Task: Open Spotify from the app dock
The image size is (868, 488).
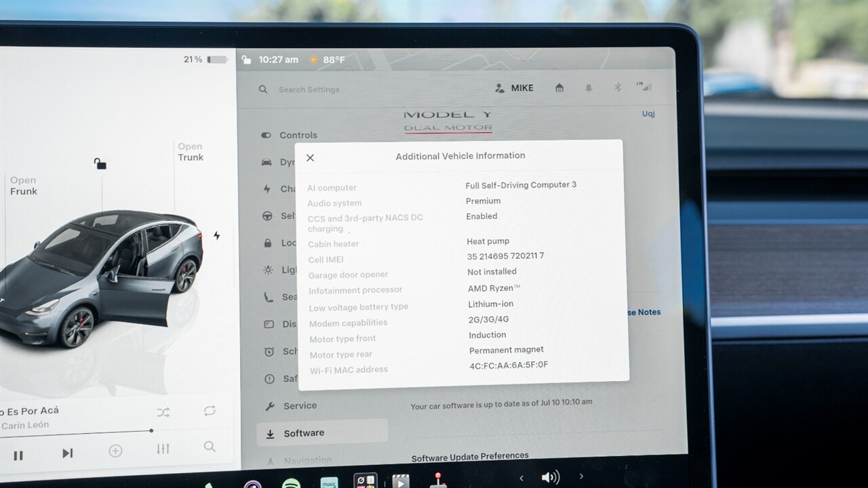Action: [x=292, y=483]
